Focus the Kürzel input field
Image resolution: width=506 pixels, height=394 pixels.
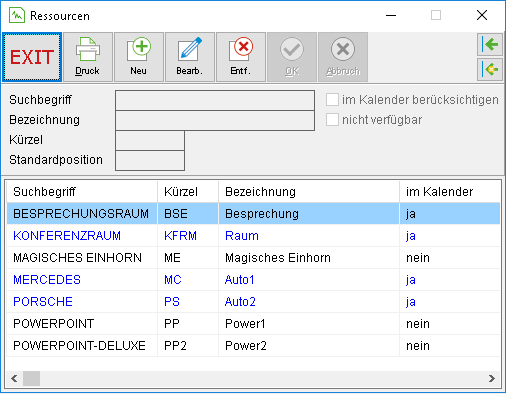click(x=150, y=140)
